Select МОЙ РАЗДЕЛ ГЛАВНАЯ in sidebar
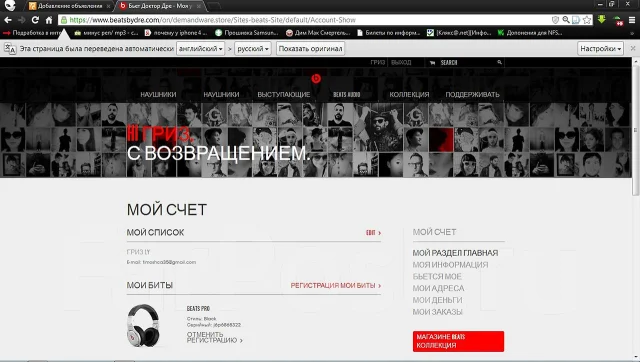Screen dimensions: 640x362 click(455, 253)
